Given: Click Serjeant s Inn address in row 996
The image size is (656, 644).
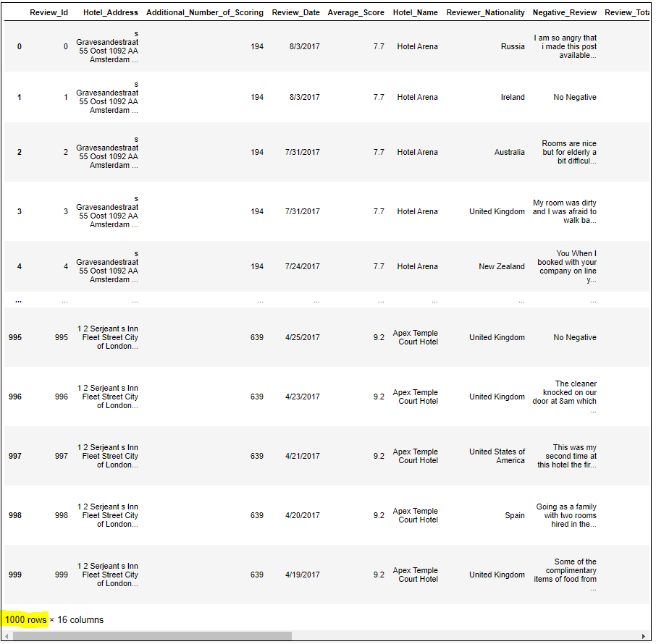Looking at the screenshot, I should click(x=107, y=397).
